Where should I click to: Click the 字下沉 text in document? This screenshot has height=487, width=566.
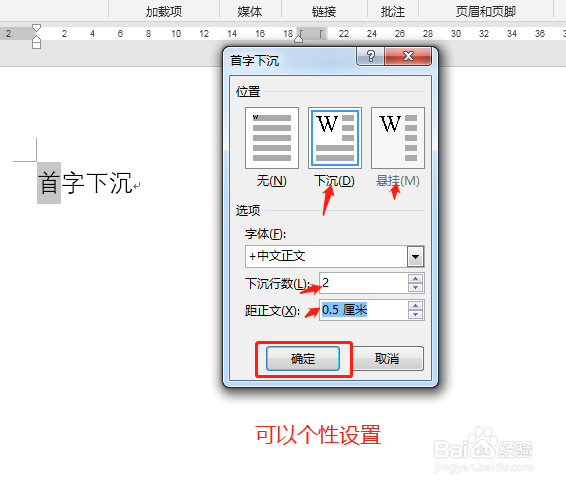click(97, 183)
